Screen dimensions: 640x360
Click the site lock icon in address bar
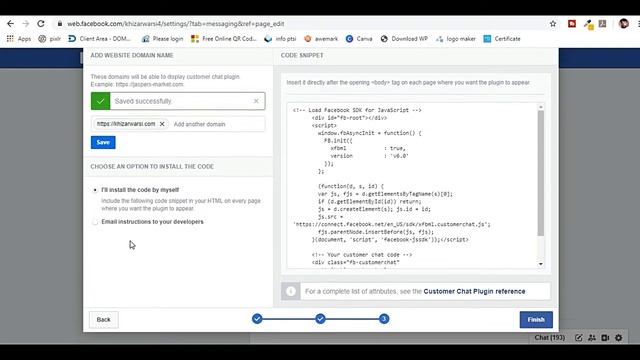coord(60,24)
